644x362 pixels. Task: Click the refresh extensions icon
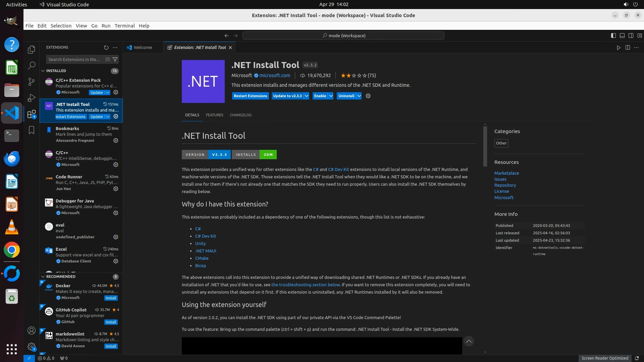106,48
